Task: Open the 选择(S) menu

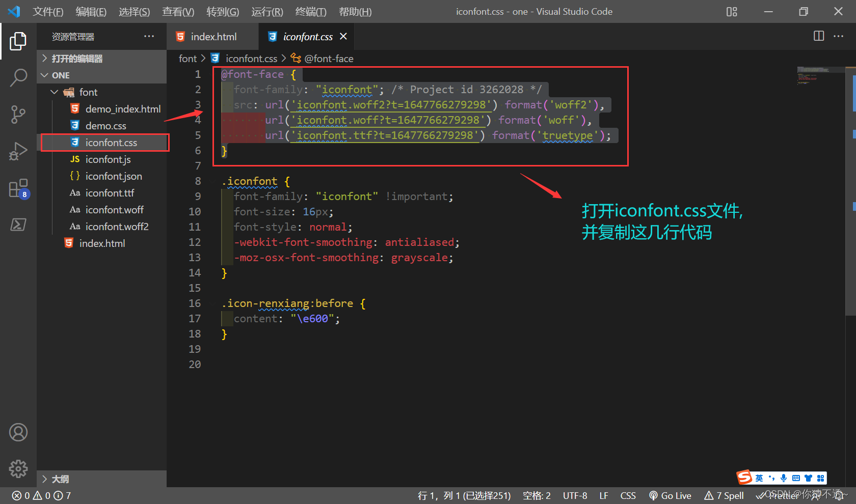Action: 135,12
